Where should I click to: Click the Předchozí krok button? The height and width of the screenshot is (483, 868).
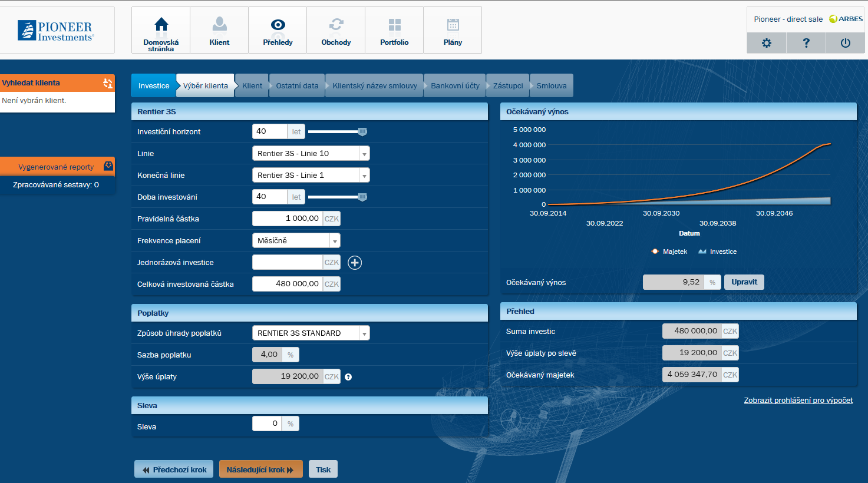pyautogui.click(x=174, y=469)
